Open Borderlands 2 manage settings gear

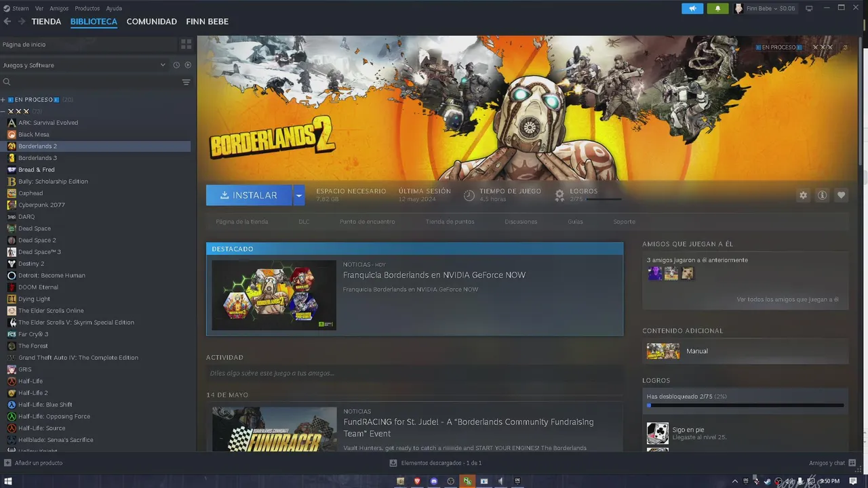point(803,195)
